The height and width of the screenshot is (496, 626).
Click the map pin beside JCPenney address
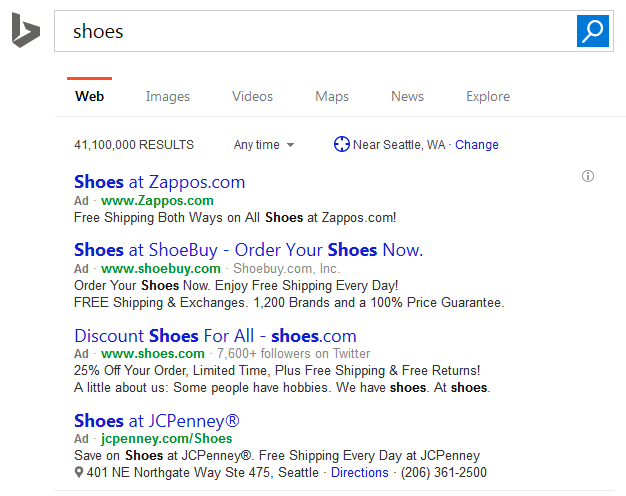coord(79,472)
